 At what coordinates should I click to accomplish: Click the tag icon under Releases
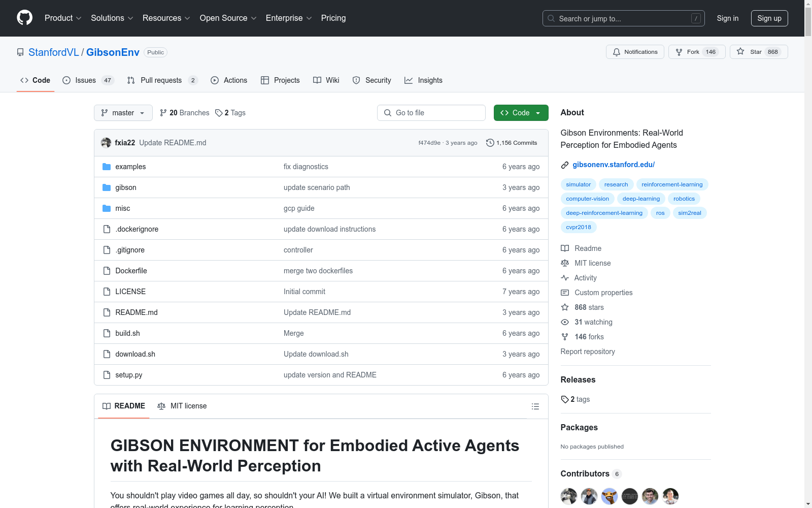565,399
